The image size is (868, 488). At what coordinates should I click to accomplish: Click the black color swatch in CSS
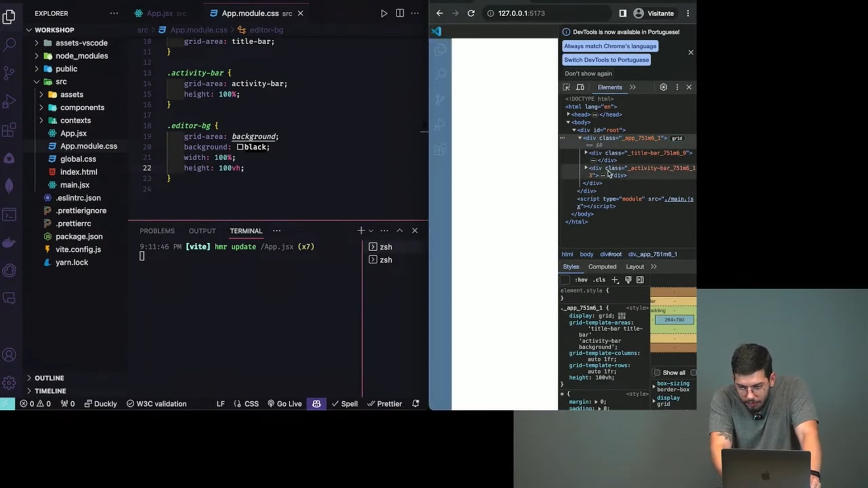[240, 147]
